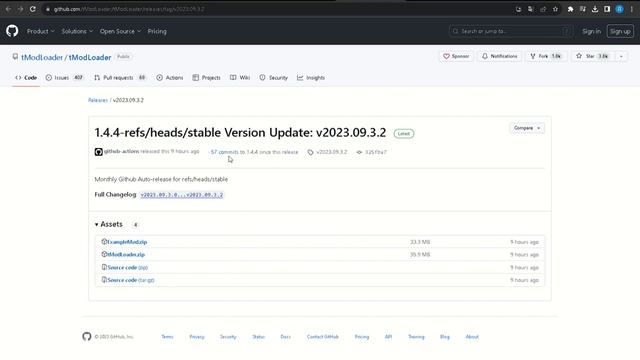Open the Insights tab
Image resolution: width=640 pixels, height=360 pixels.
point(311,78)
